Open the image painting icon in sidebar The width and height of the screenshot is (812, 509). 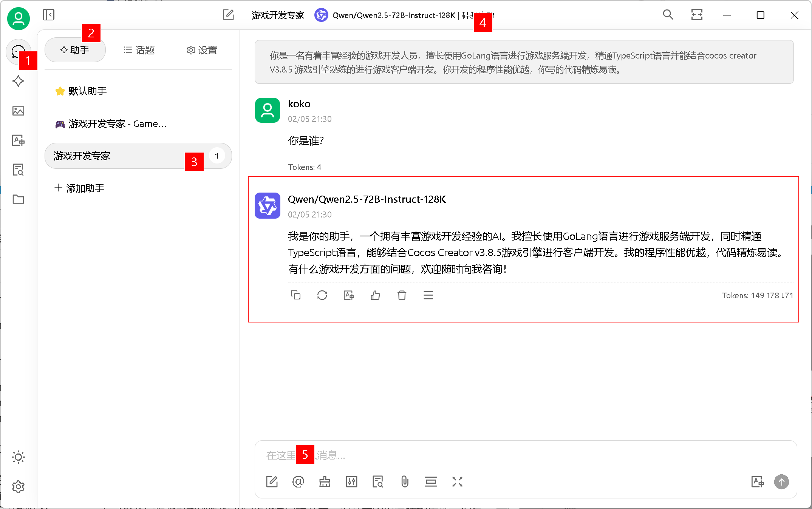(18, 111)
